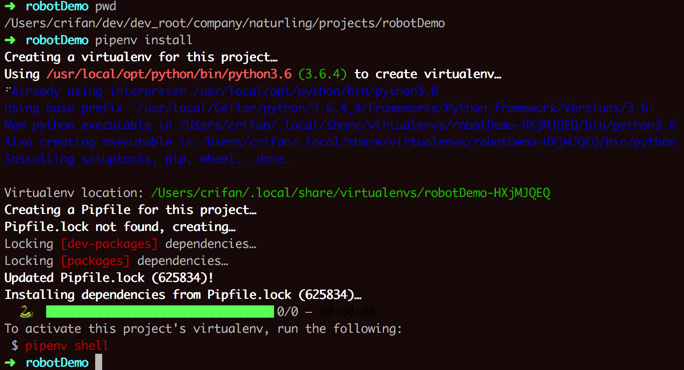The width and height of the screenshot is (684, 370).
Task: Click the red python3.6 interpreter path
Action: tap(169, 74)
